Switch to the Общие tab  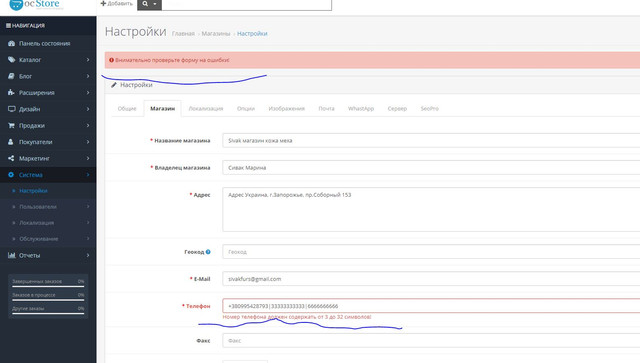pos(127,109)
